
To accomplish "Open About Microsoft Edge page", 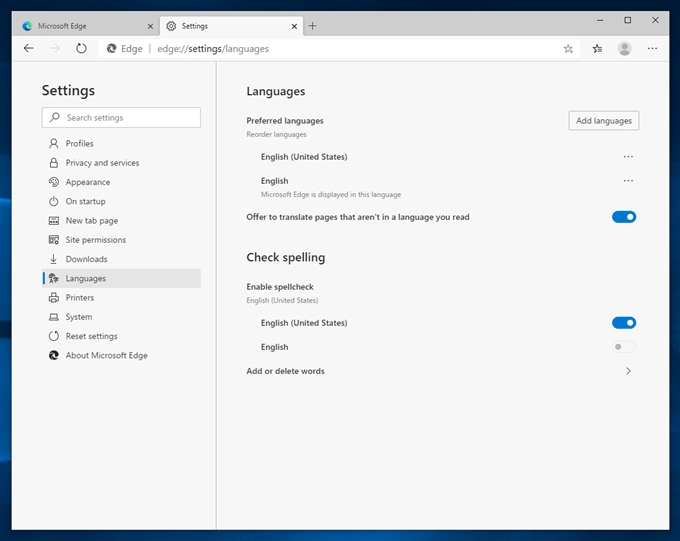I will point(121,355).
